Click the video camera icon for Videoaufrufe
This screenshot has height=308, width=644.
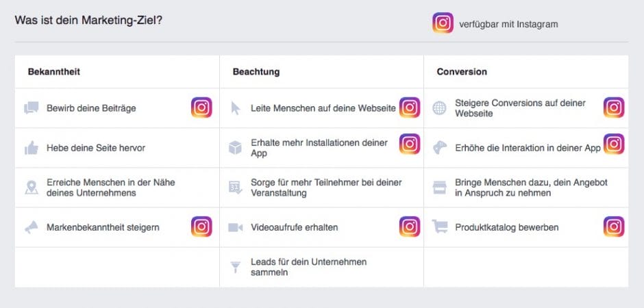236,227
